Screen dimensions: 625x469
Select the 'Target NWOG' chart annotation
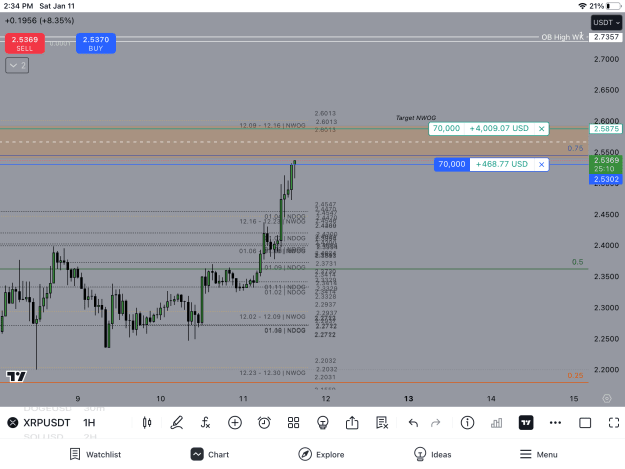pos(416,118)
